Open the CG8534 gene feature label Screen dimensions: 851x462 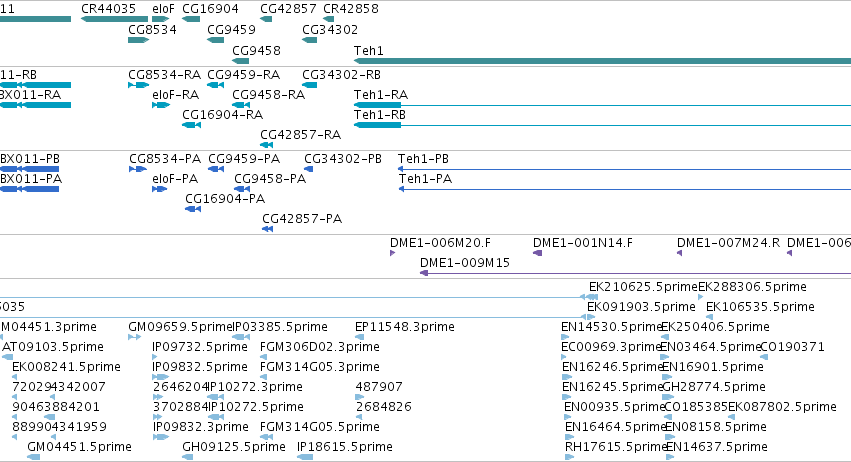(152, 29)
